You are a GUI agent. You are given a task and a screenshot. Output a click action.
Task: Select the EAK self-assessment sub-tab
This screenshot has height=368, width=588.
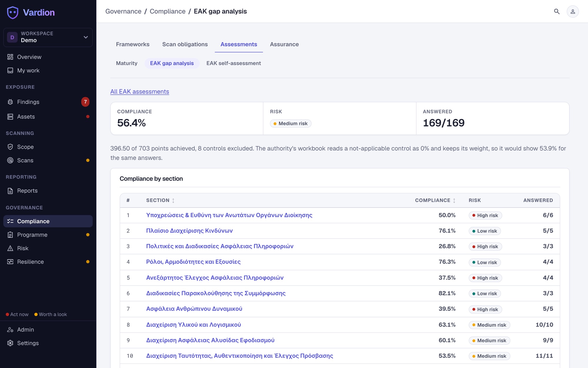tap(234, 63)
